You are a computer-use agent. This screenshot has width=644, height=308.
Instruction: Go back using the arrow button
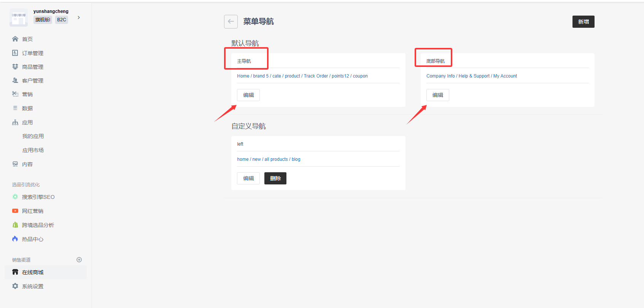231,22
